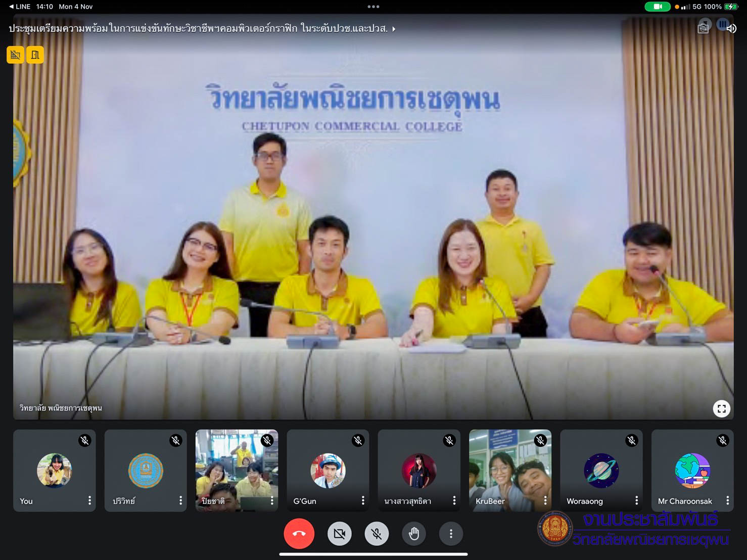This screenshot has width=747, height=560.
Task: Toggle the microphone in the bottom controls
Action: click(377, 534)
